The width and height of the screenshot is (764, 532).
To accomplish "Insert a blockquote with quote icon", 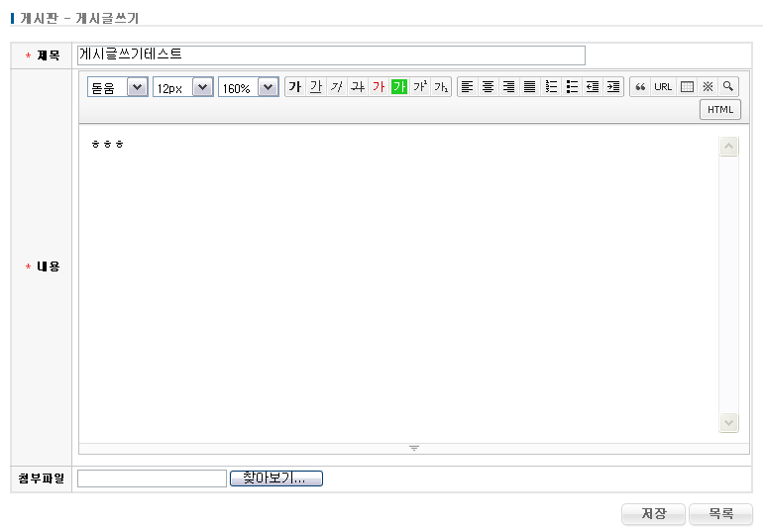I will point(640,87).
